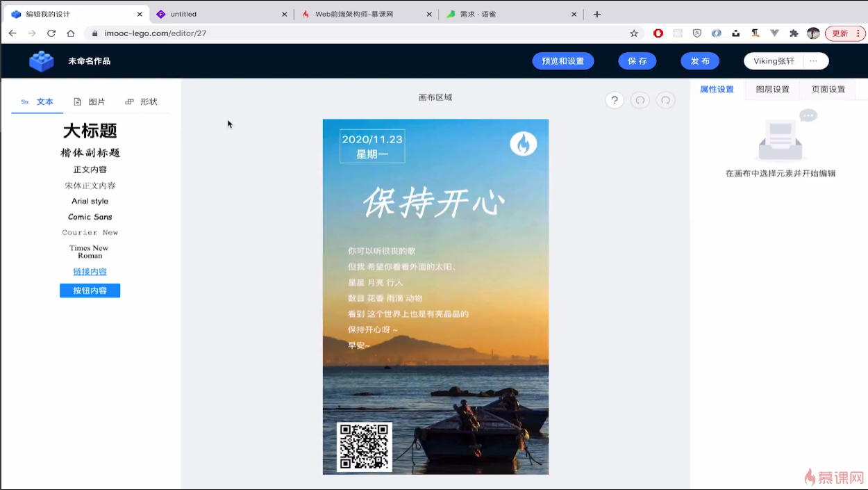
Task: Click the 保存 (Save) button
Action: [637, 60]
